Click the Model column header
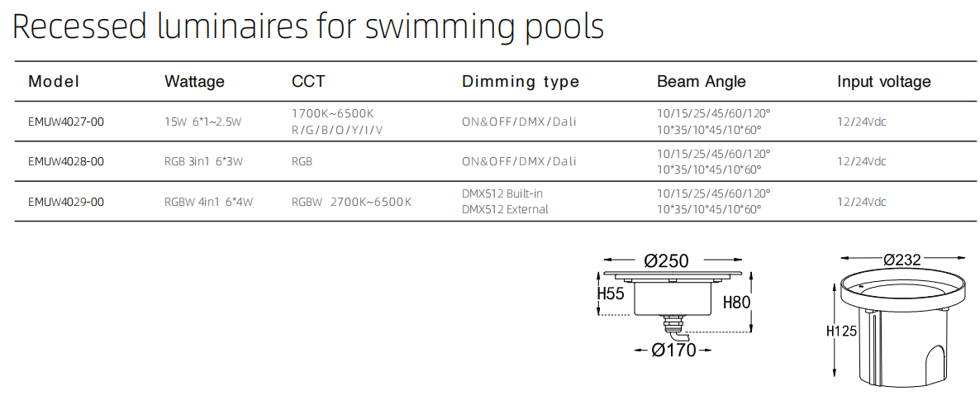 [54, 81]
